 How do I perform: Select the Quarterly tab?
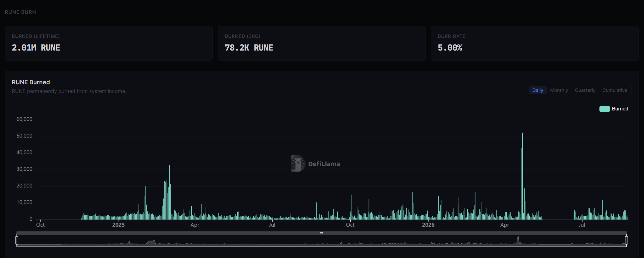[x=585, y=90]
